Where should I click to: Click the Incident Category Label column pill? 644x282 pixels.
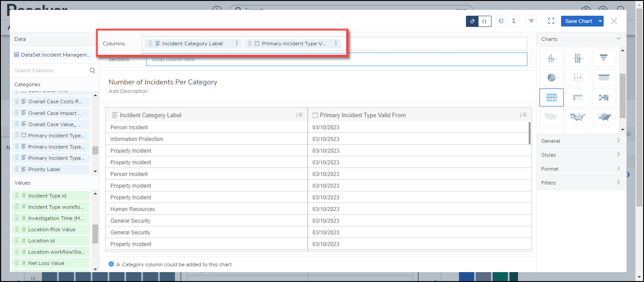(193, 44)
